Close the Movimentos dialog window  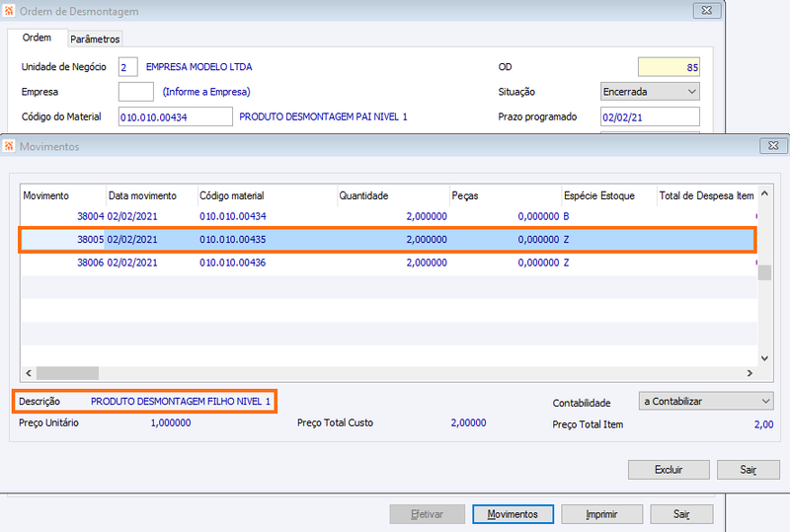[x=773, y=146]
